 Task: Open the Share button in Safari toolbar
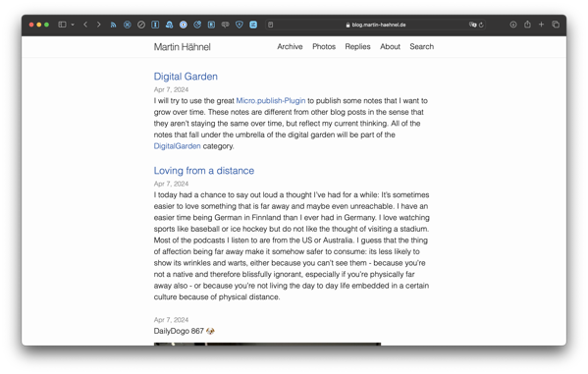527,25
